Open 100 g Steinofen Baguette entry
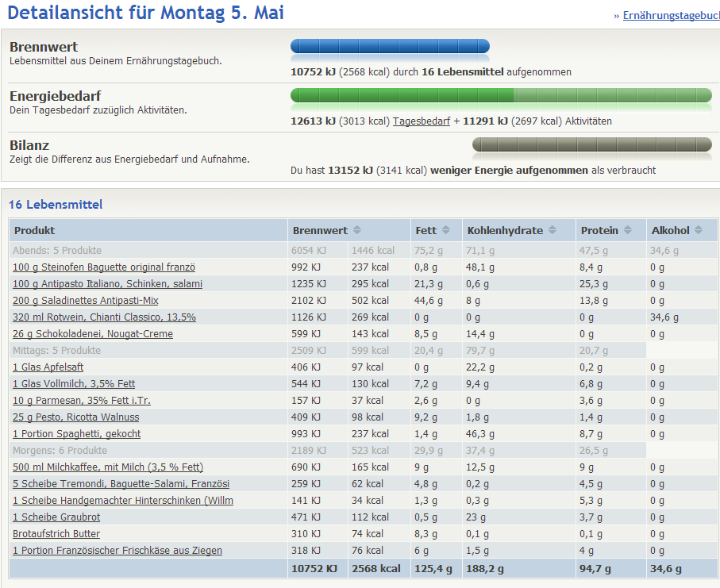This screenshot has height=588, width=720. click(104, 267)
